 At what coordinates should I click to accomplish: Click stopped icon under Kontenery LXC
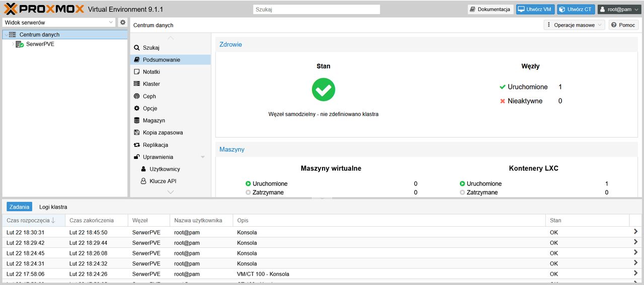[462, 193]
